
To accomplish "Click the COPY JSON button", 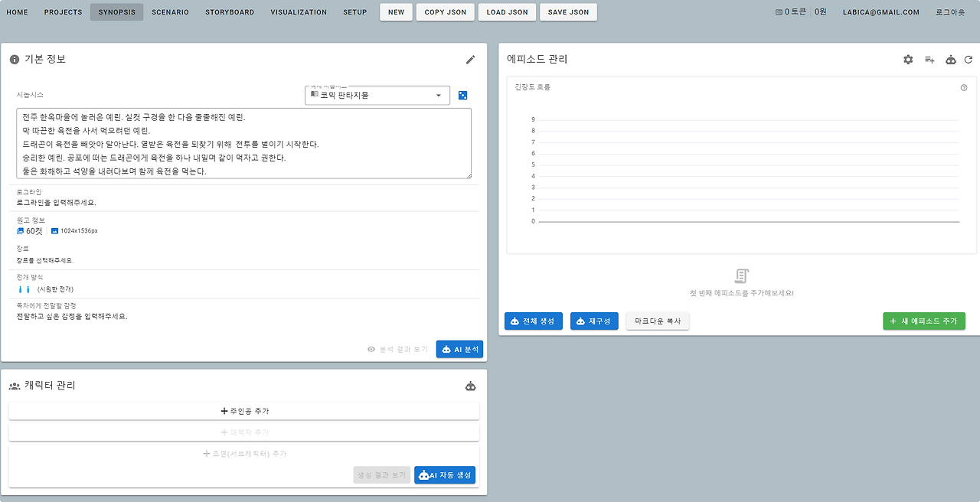I will (x=446, y=12).
